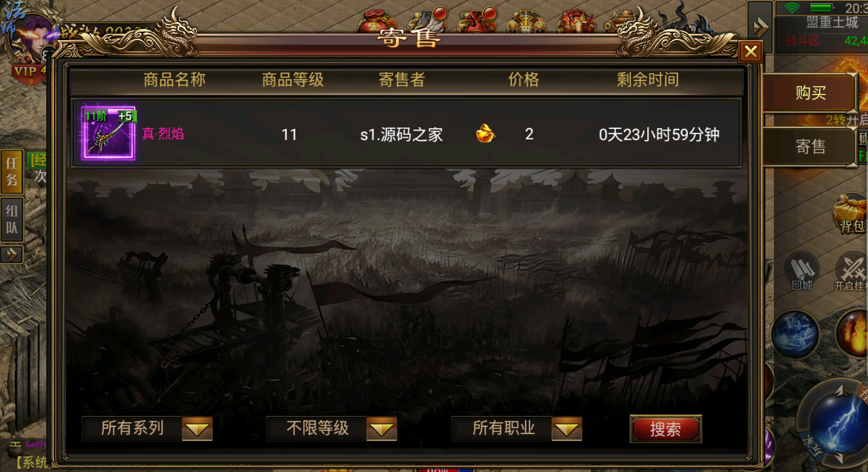This screenshot has height=472, width=868.
Task: Open the 组队 team side tab
Action: pos(12,219)
